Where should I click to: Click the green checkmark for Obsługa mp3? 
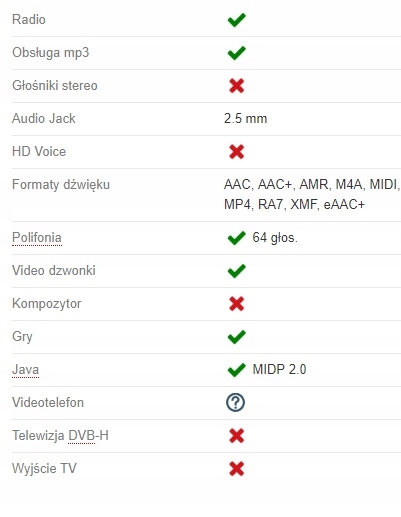click(236, 53)
